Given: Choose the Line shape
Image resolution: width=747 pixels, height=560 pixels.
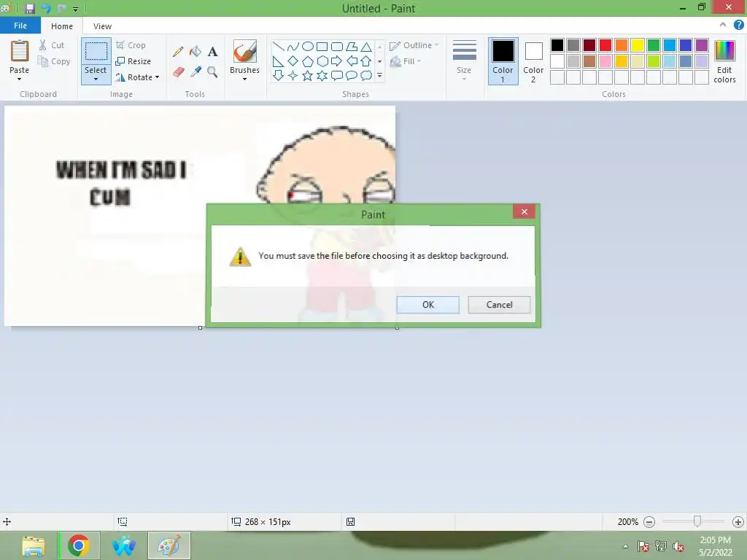Looking at the screenshot, I should pos(278,46).
